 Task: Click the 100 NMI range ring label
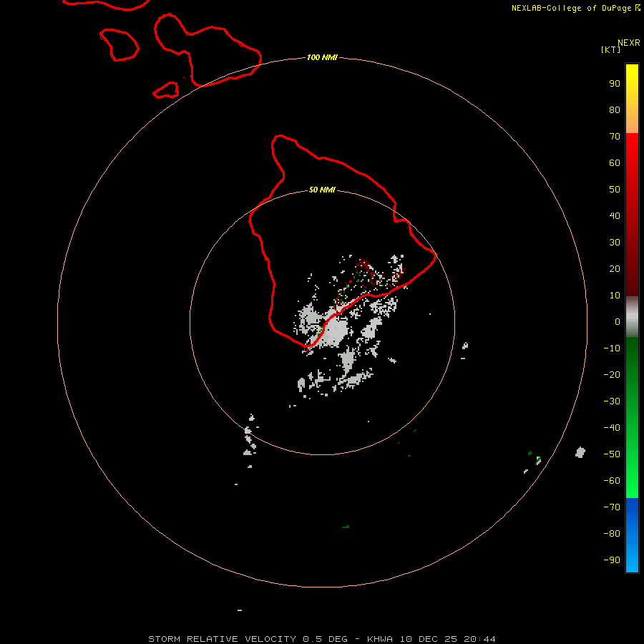(x=322, y=57)
